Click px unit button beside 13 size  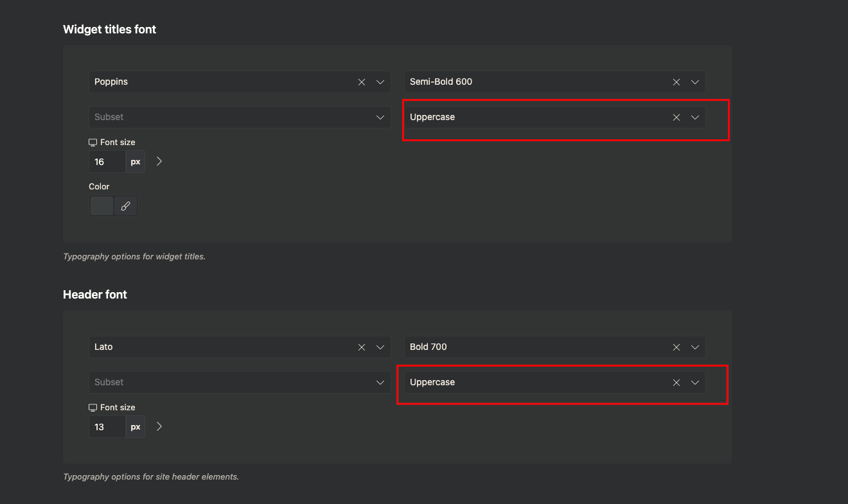(136, 427)
